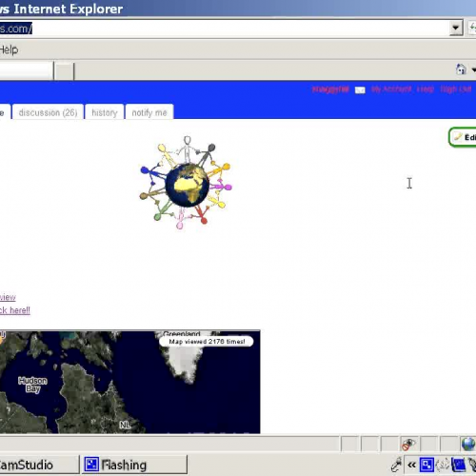The width and height of the screenshot is (476, 476).
Task: Click the grey recycle-arrows tray icon
Action: tap(443, 466)
